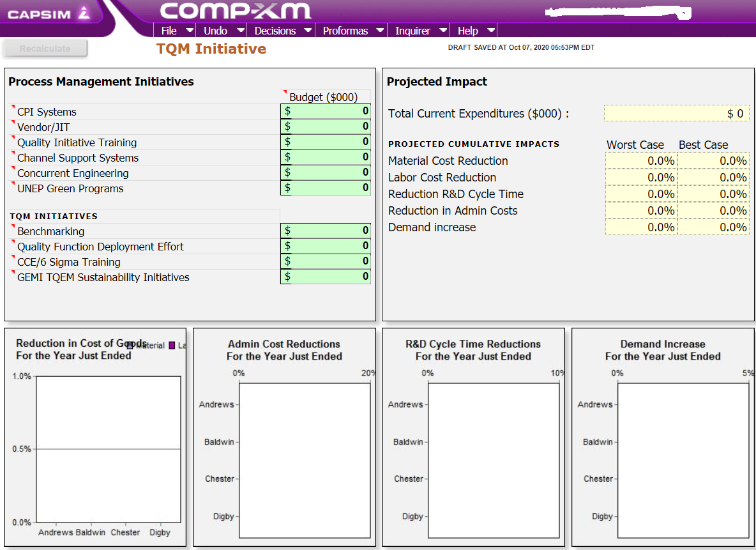Select the Concurrent Engineering budget field
Viewport: 756px width, 550px height.
pyautogui.click(x=326, y=172)
